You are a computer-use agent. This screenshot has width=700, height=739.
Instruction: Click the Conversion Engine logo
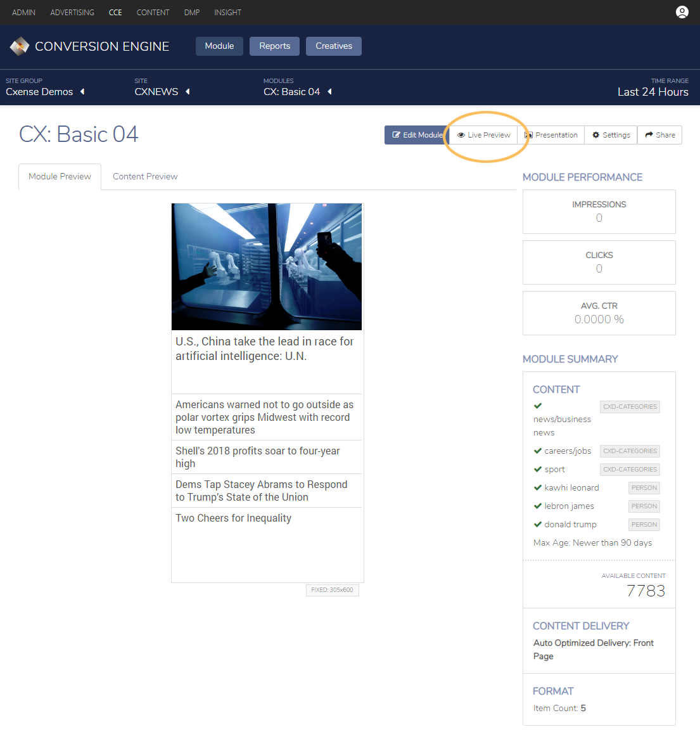[19, 46]
